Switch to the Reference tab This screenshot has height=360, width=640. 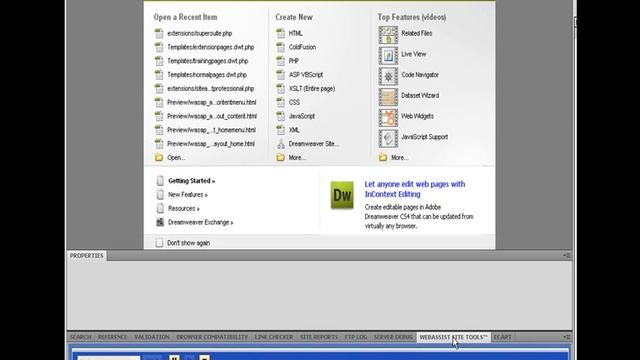click(113, 337)
